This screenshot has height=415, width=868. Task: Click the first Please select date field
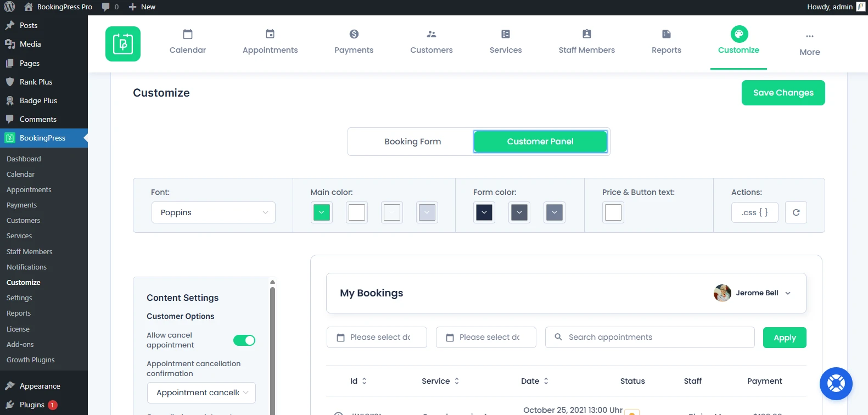(x=377, y=338)
